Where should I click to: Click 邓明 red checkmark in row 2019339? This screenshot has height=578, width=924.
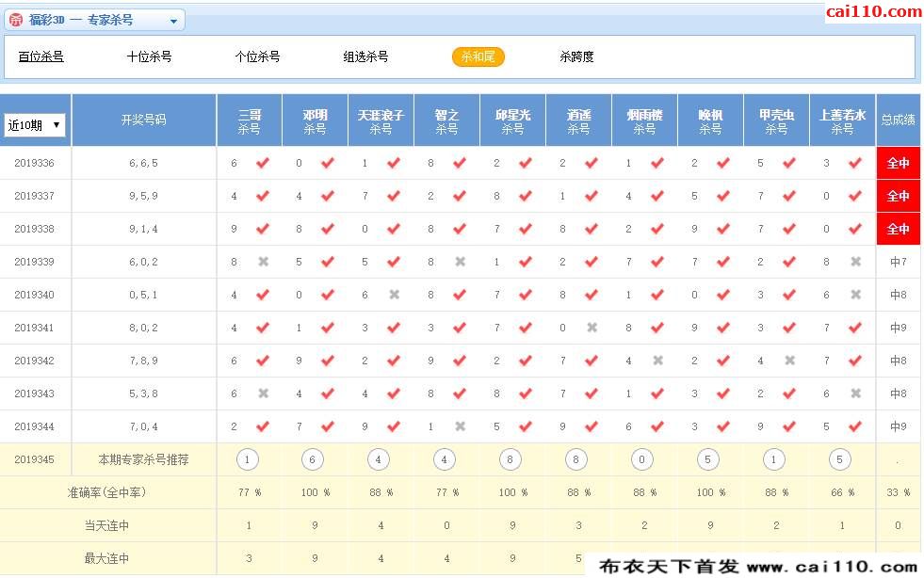click(328, 262)
